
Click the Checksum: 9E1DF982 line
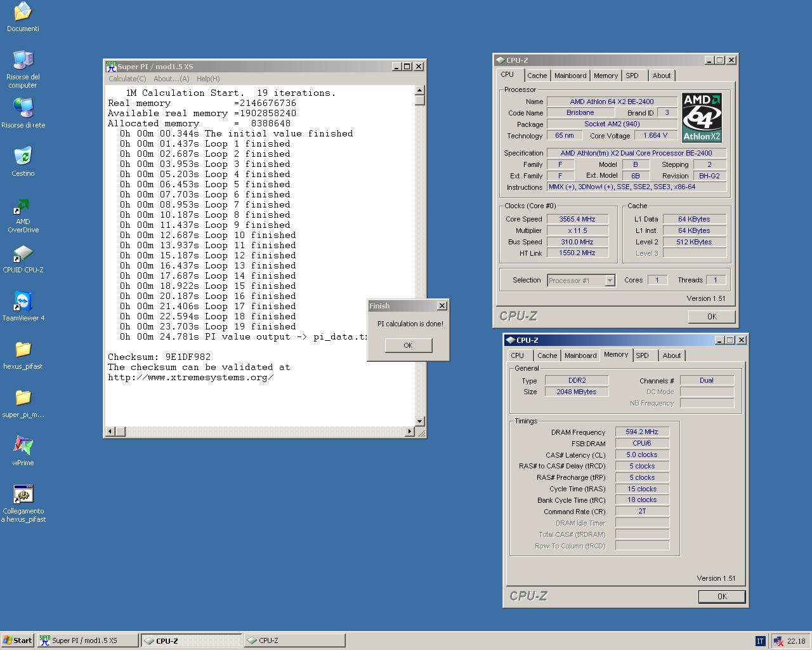159,357
